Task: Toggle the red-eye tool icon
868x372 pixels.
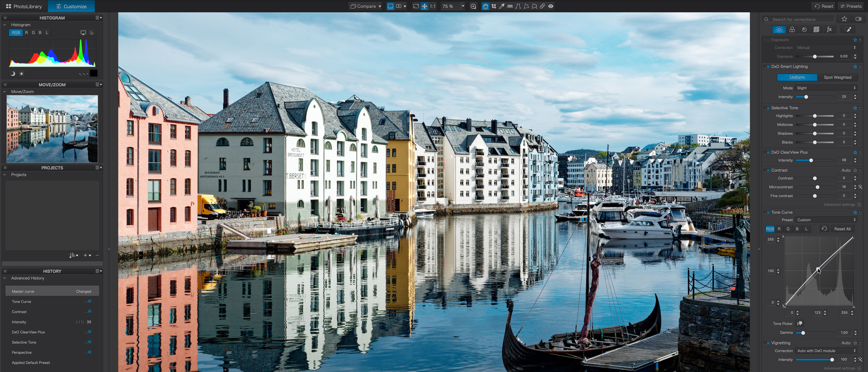Action: tap(551, 6)
